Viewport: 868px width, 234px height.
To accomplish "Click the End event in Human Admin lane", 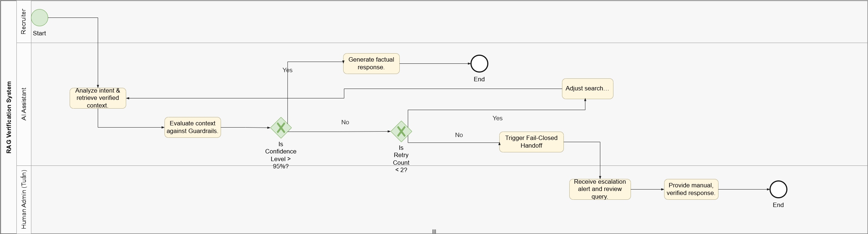I will pyautogui.click(x=778, y=190).
